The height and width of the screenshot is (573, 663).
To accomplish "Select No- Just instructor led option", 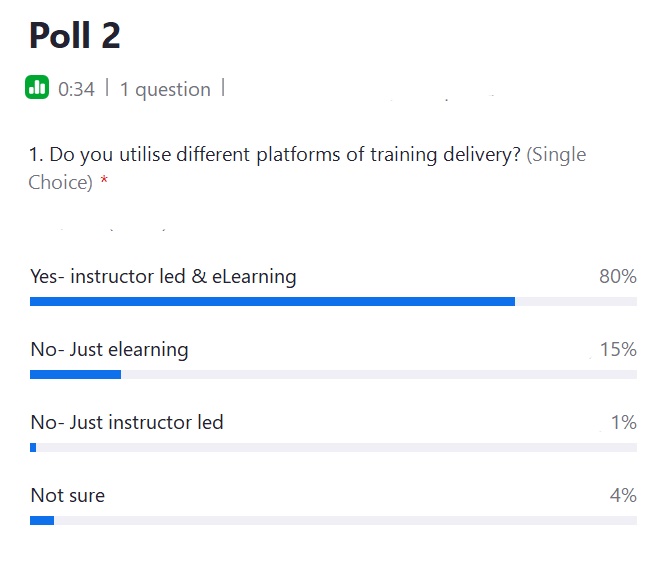I will click(x=127, y=422).
